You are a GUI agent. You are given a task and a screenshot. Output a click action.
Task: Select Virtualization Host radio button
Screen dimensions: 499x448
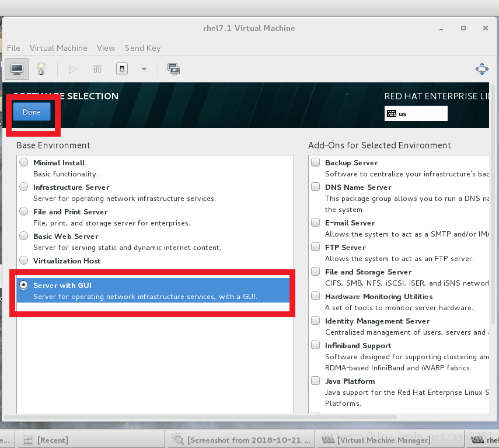(23, 261)
